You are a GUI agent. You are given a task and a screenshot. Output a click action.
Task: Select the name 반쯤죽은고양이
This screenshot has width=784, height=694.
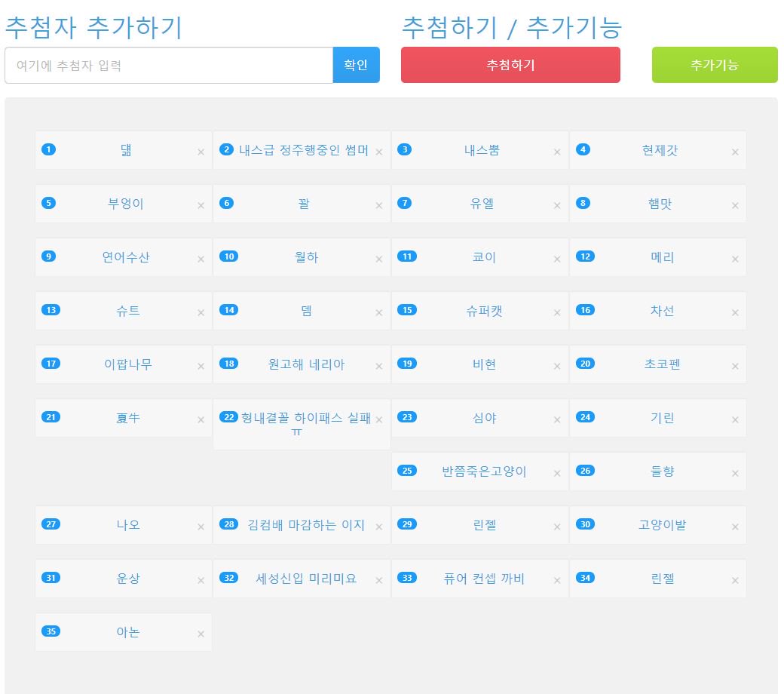[484, 471]
